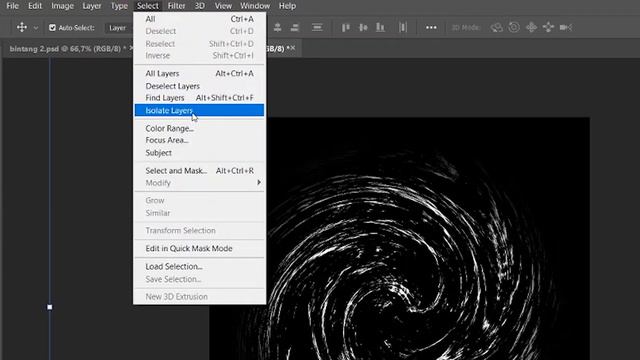Expand the Modify submenu arrow
640x360 pixels.
click(259, 182)
